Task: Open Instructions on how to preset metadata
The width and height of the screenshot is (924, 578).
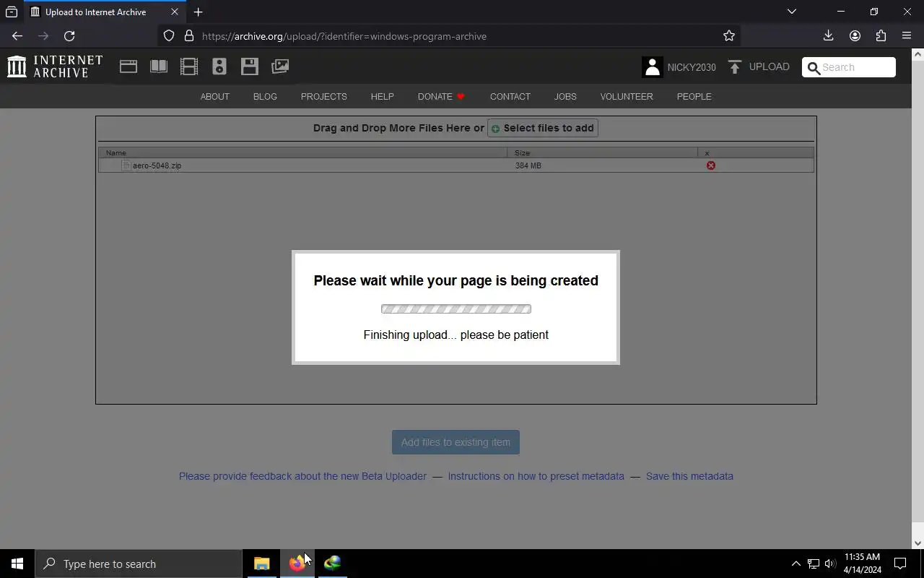Action: [x=536, y=476]
